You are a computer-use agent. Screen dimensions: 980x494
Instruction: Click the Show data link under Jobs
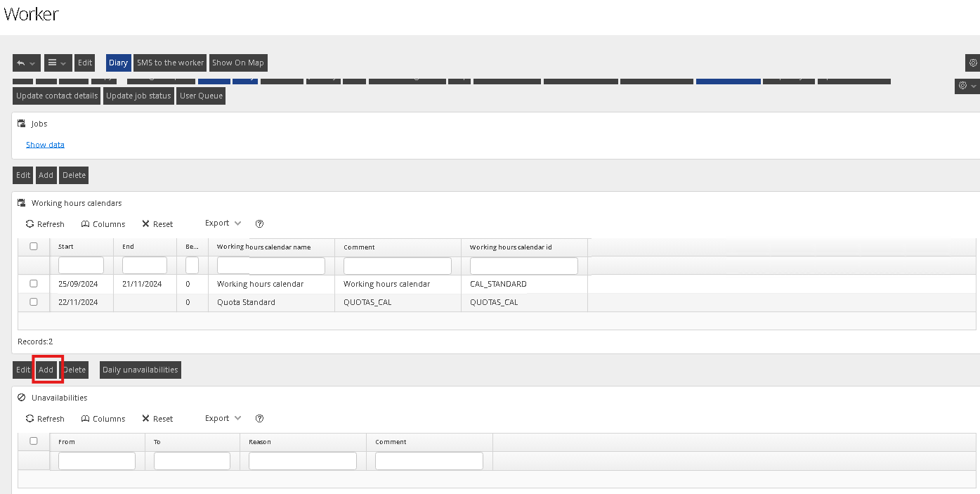[45, 145]
